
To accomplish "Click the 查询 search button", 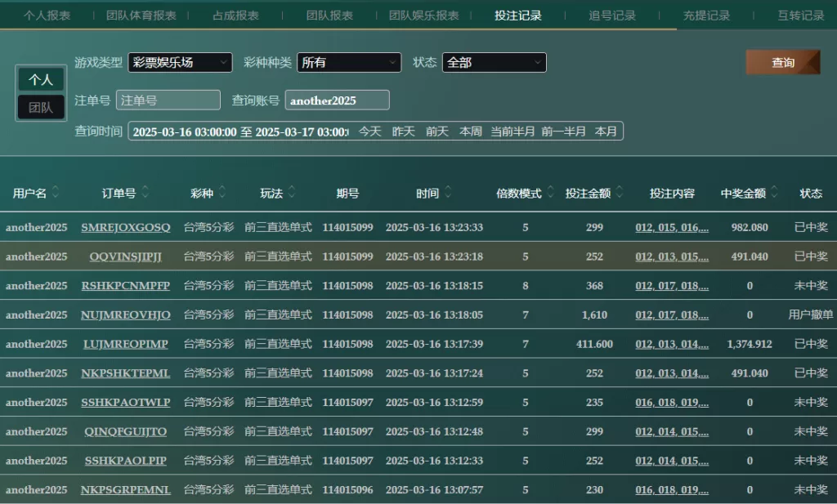I will point(783,62).
